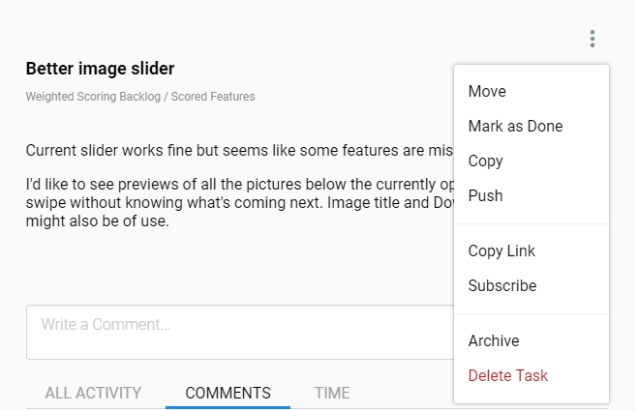Subscribe to this task via menu

point(502,286)
